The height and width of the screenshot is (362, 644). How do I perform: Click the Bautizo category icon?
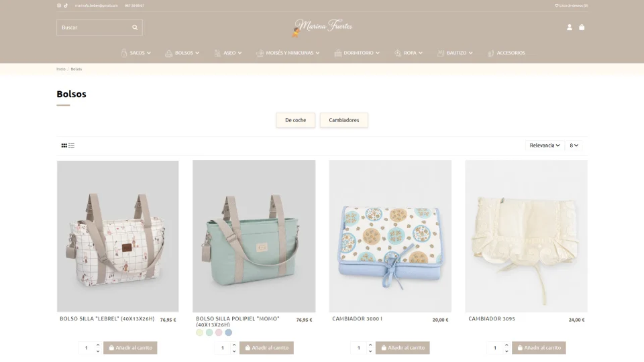tap(441, 53)
